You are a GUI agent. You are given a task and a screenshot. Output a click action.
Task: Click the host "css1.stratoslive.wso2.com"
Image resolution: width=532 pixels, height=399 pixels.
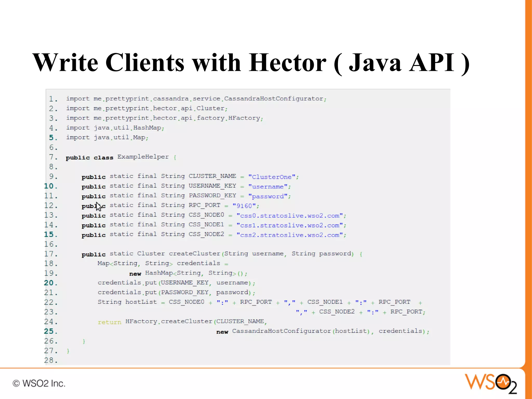[x=290, y=225]
